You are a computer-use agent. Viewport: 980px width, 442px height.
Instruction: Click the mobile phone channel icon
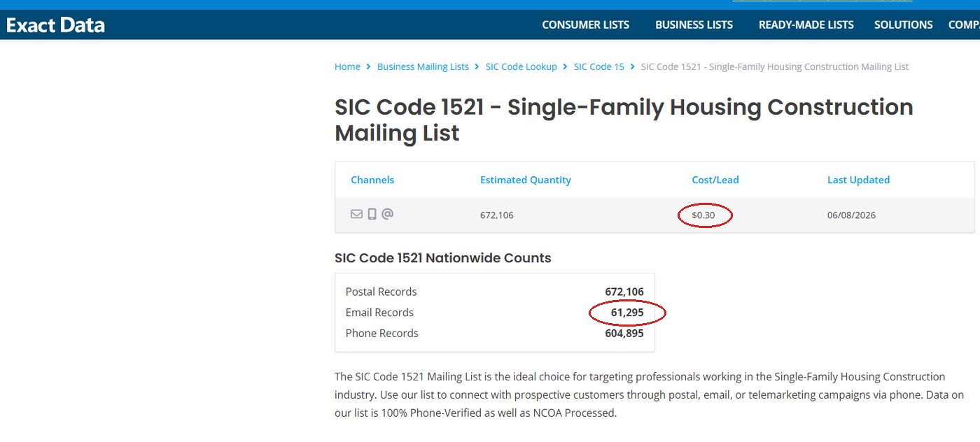pyautogui.click(x=372, y=214)
